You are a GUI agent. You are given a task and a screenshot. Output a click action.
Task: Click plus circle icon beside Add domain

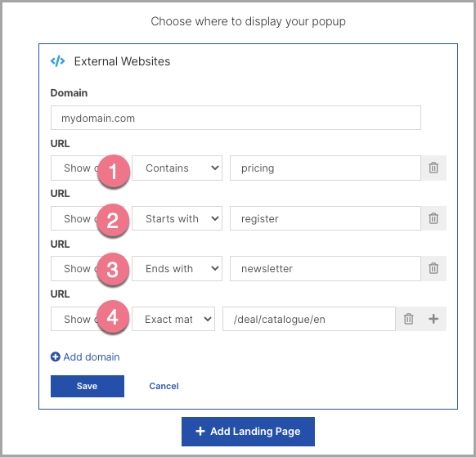click(56, 357)
